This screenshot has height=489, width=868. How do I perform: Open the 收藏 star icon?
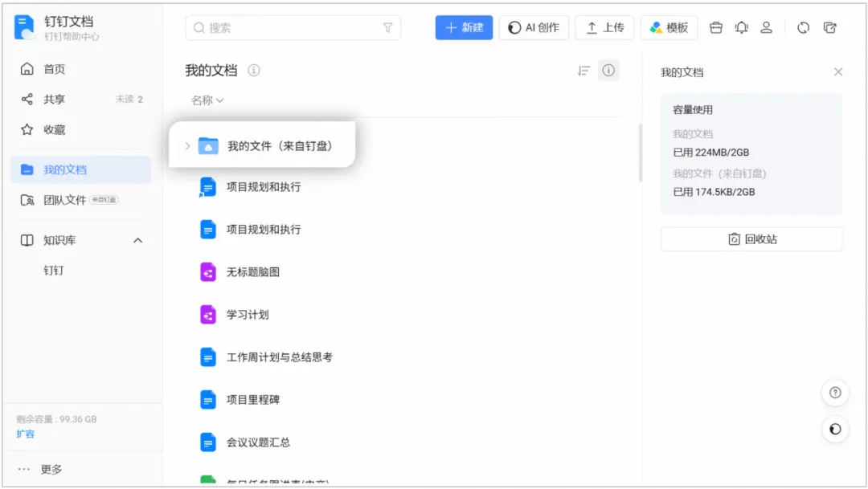tap(27, 129)
